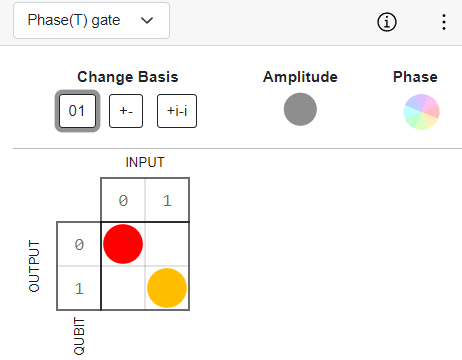Viewport: 462px width, 360px height.
Task: Click the gray Amplitude circle
Action: [x=300, y=109]
